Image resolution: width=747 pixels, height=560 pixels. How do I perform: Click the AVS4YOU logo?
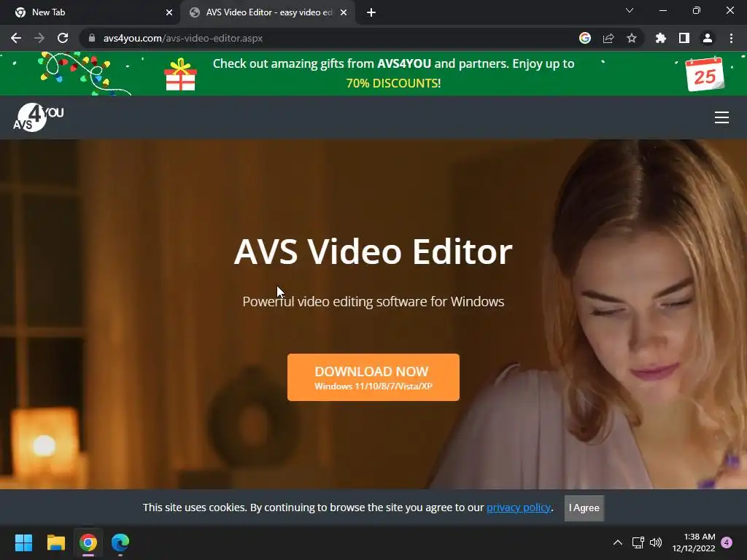[x=38, y=117]
